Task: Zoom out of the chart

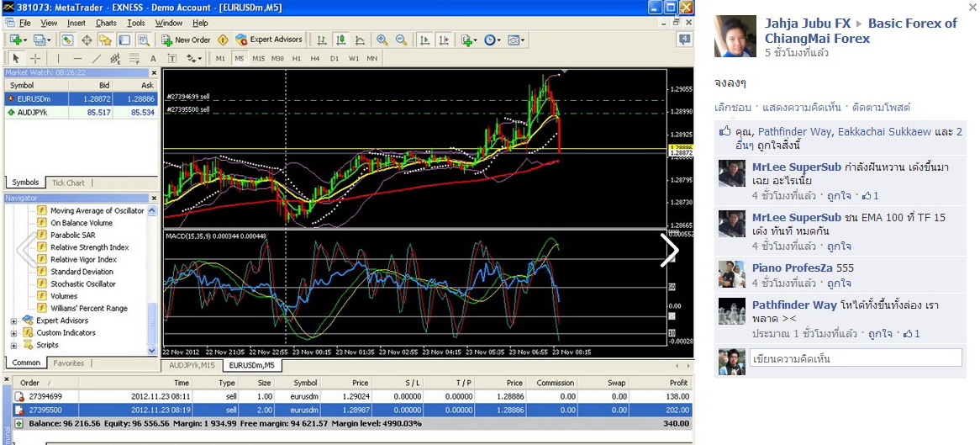Action: click(401, 40)
